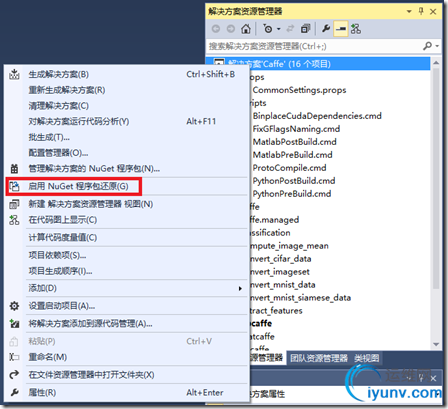Select CommonSettings.props in the tree
448x409 pixels.
(299, 90)
